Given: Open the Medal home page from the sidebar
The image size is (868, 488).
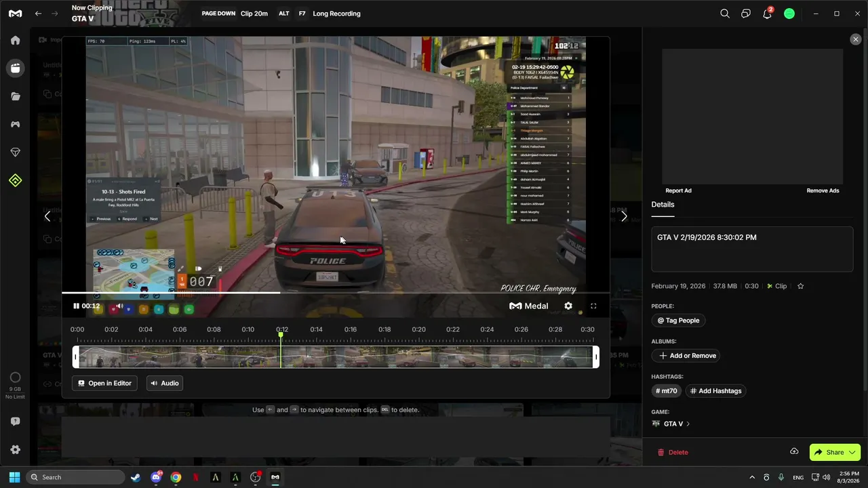Looking at the screenshot, I should [x=15, y=40].
